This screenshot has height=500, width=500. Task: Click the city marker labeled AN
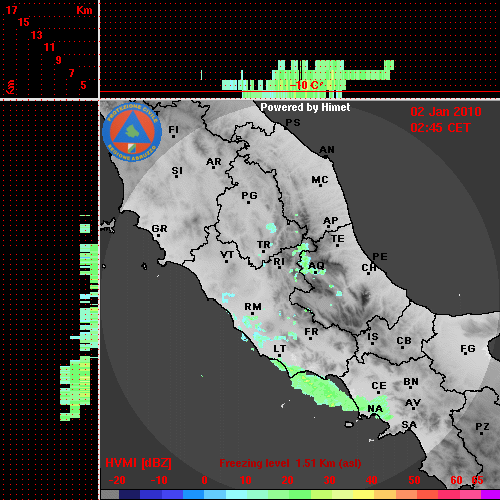coord(327,151)
